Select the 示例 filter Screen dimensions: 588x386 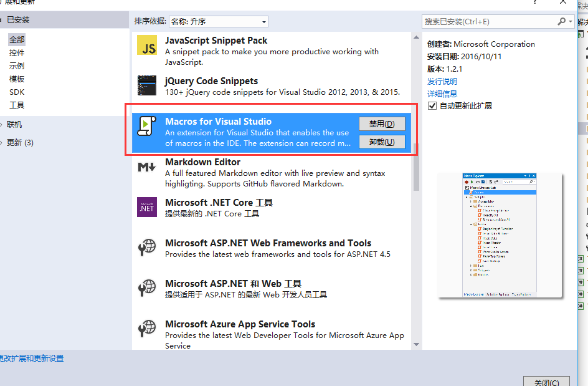(17, 66)
